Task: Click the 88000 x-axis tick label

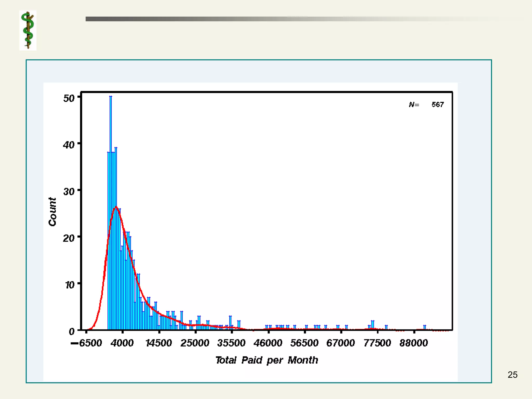Action: coord(414,343)
